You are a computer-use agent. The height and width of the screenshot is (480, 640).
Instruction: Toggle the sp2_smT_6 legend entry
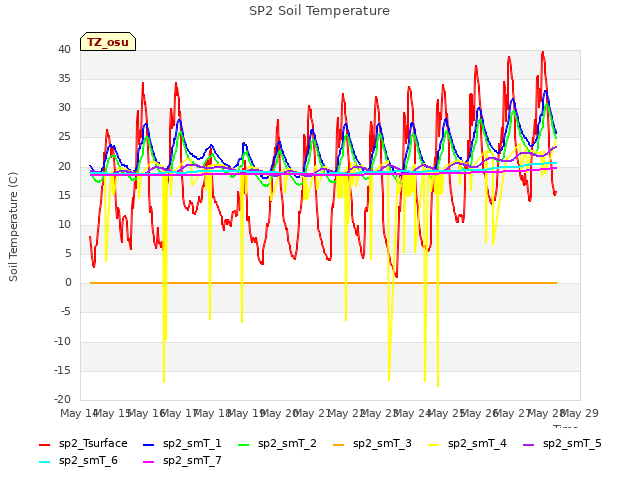78,461
